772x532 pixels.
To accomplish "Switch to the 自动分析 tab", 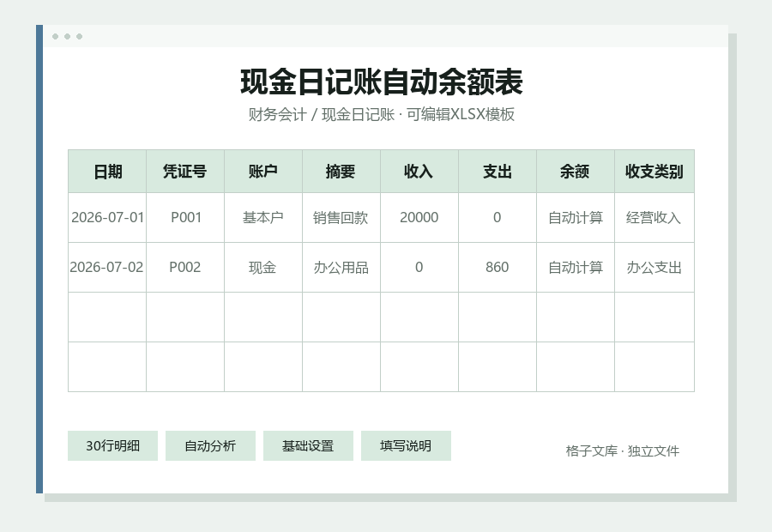I will (210, 446).
